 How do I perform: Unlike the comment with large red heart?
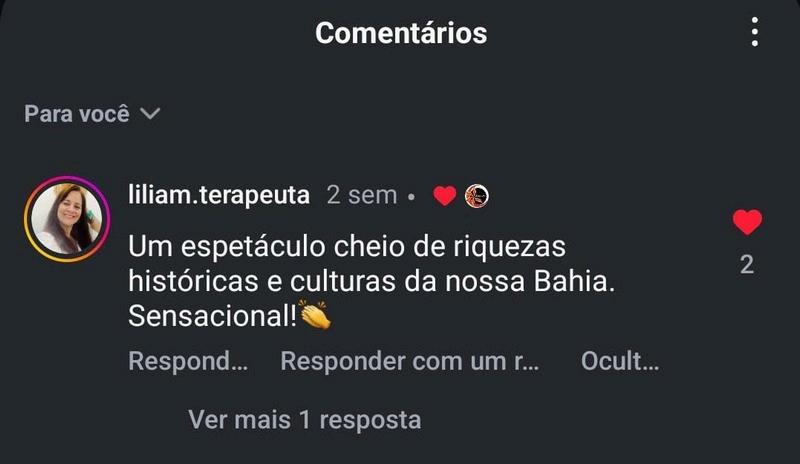click(747, 222)
